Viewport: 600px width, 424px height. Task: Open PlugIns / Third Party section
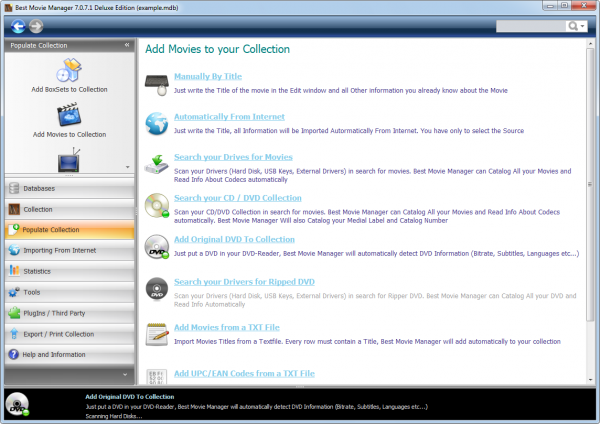pos(69,313)
